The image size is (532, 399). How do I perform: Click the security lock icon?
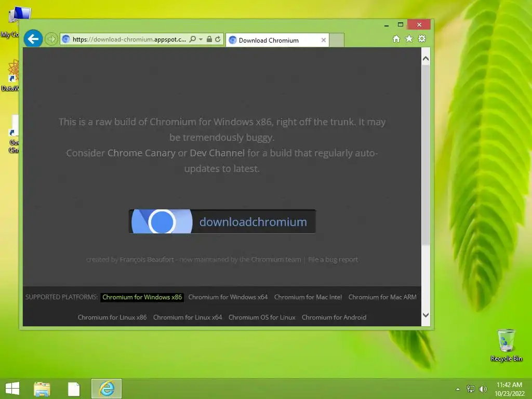coord(209,39)
